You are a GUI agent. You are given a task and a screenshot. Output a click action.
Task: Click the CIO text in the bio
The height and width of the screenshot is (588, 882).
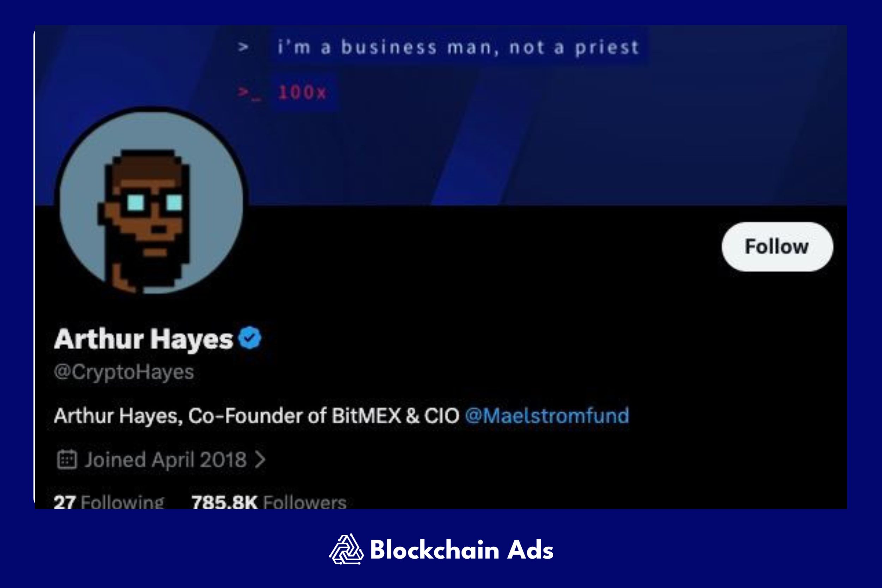[442, 416]
